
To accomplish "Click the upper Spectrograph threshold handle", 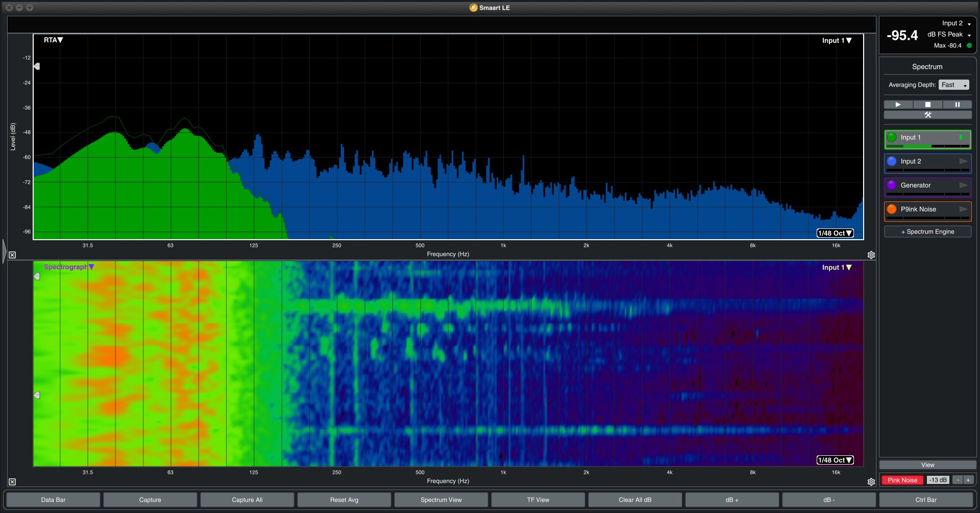I will coord(37,276).
